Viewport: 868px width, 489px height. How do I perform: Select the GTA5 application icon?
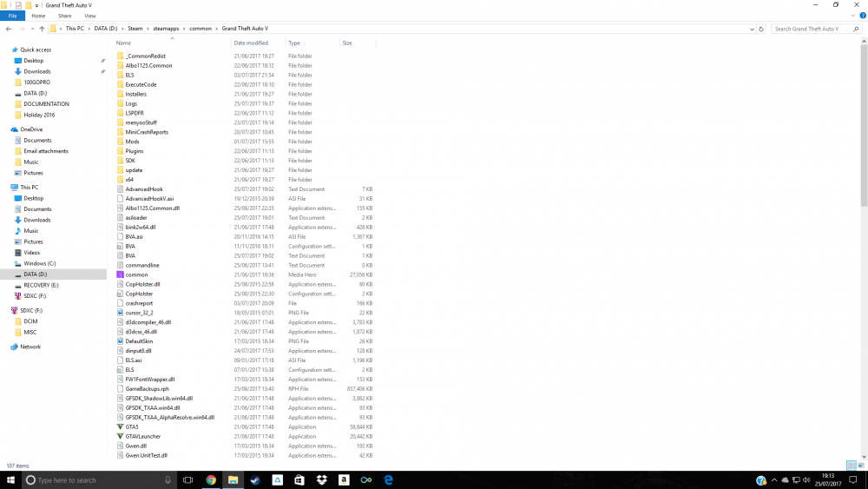tap(120, 427)
